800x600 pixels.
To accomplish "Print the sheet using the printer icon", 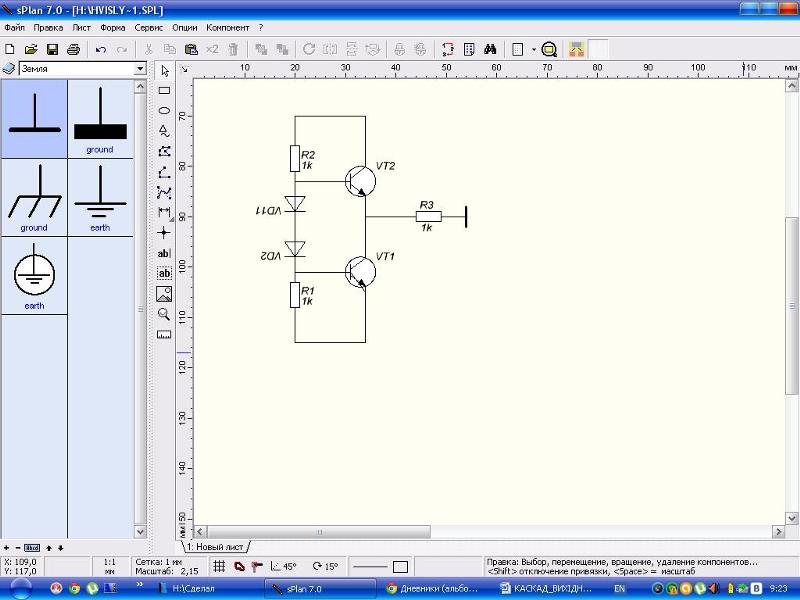I will click(73, 49).
